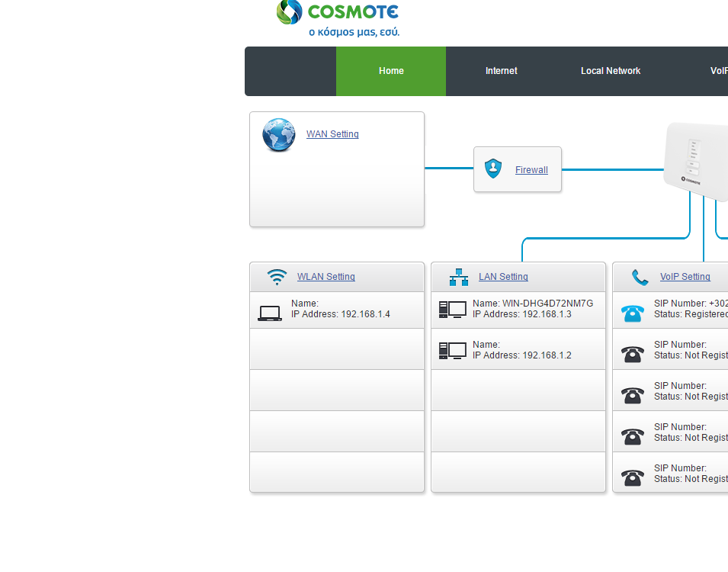
Task: Click the desktop icon for 192.168.1.2
Action: point(453,351)
